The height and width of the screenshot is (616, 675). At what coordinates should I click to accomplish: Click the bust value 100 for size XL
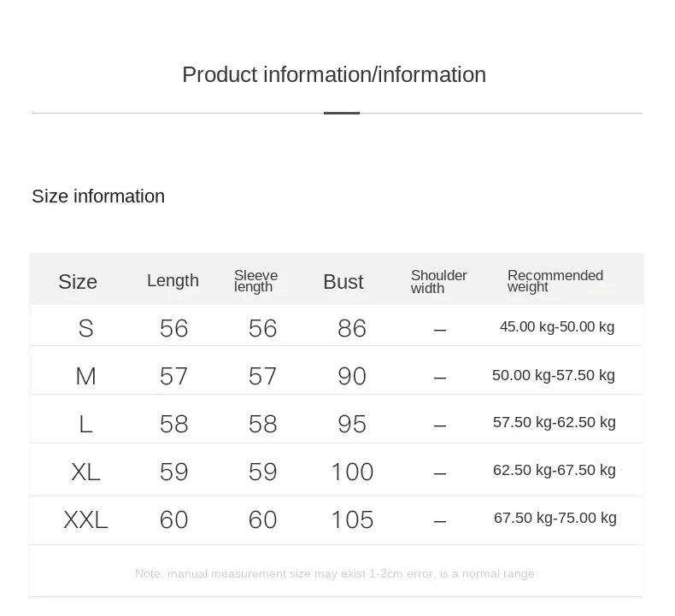(x=352, y=472)
